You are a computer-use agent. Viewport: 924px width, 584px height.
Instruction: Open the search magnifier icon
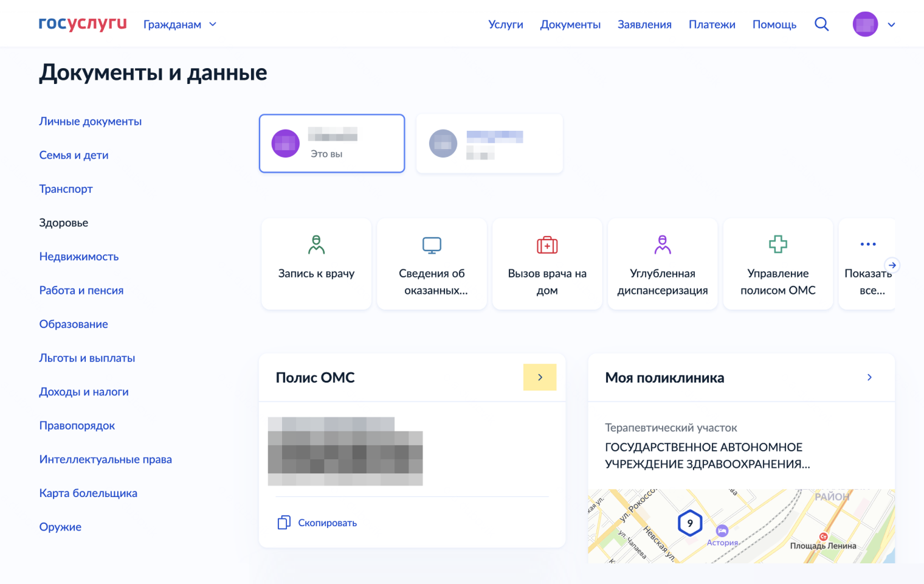pos(821,24)
